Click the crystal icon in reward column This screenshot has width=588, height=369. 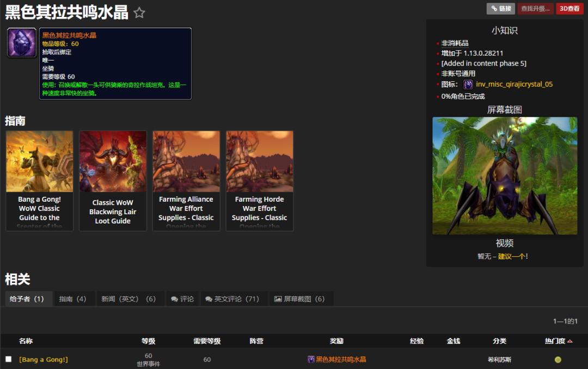click(311, 360)
